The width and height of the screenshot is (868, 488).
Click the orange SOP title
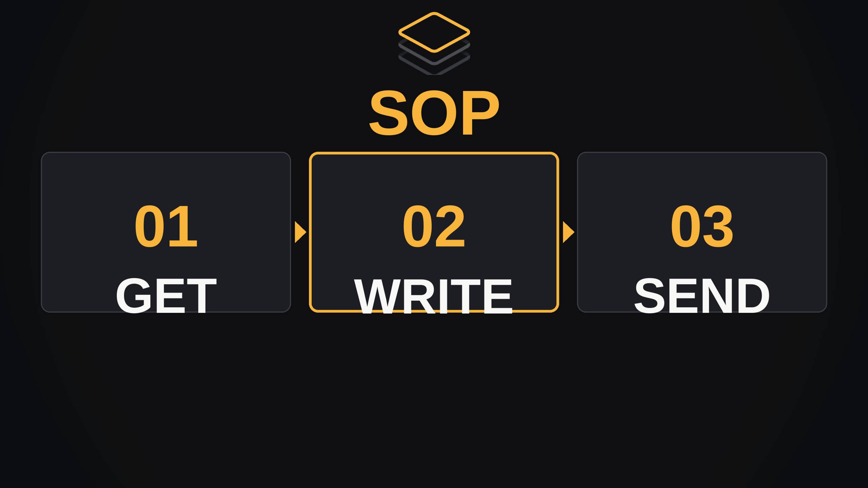pyautogui.click(x=434, y=113)
